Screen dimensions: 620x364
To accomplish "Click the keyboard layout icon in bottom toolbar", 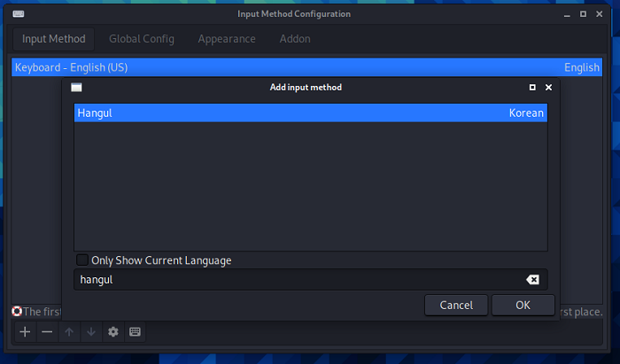I will [x=136, y=332].
